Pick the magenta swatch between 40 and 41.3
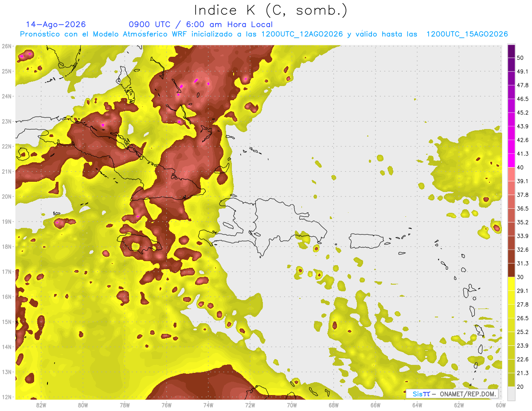Screen dimensions: 532x411 (x=511, y=160)
